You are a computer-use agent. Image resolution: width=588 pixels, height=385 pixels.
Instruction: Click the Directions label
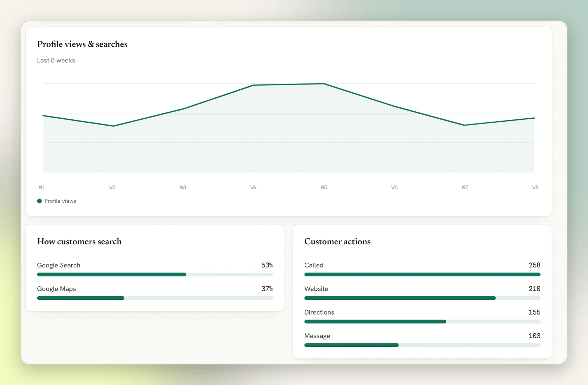(319, 312)
